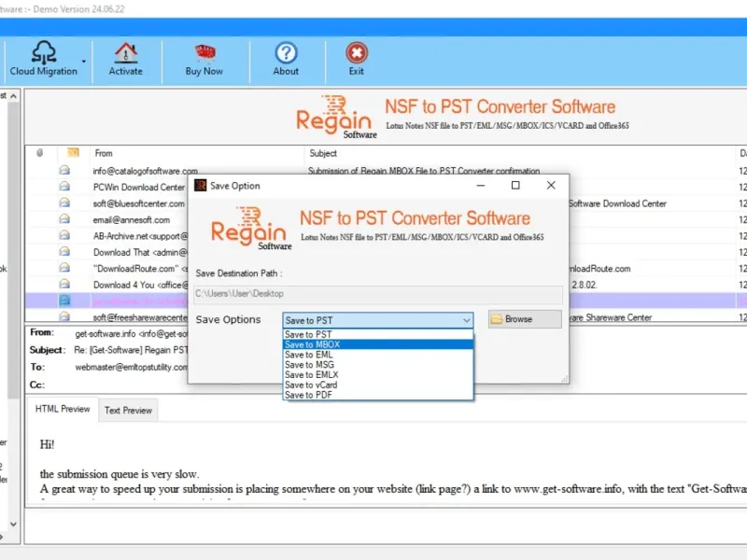Minimize the Save Option dialog
The image size is (747, 560).
481,185
